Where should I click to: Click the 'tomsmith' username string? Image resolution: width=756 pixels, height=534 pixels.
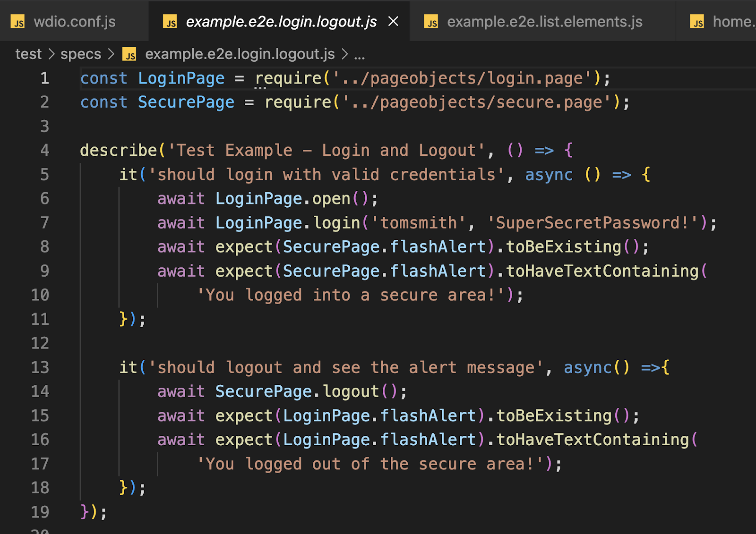click(x=419, y=222)
